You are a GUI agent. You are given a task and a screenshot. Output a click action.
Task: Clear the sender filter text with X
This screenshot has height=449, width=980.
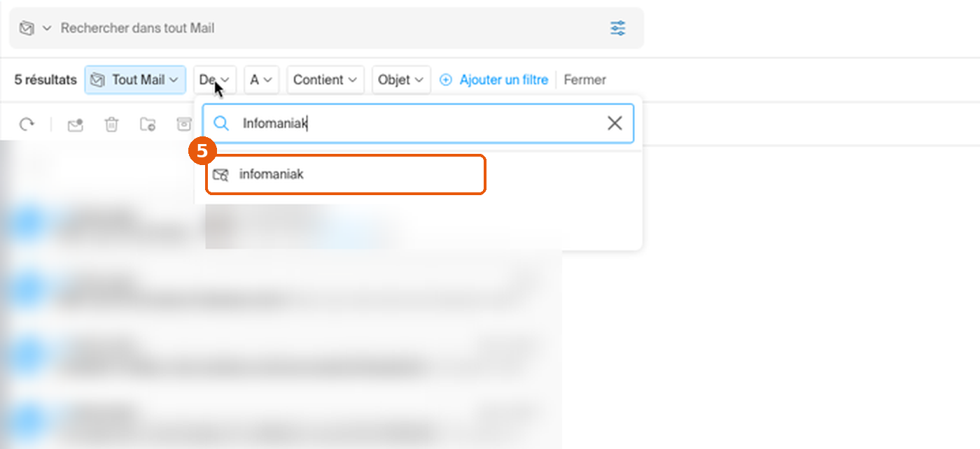tap(615, 124)
